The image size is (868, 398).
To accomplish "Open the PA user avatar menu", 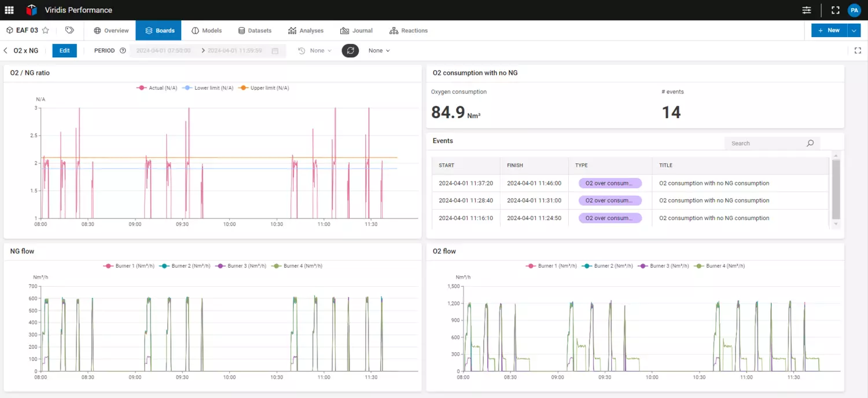I will pos(854,10).
